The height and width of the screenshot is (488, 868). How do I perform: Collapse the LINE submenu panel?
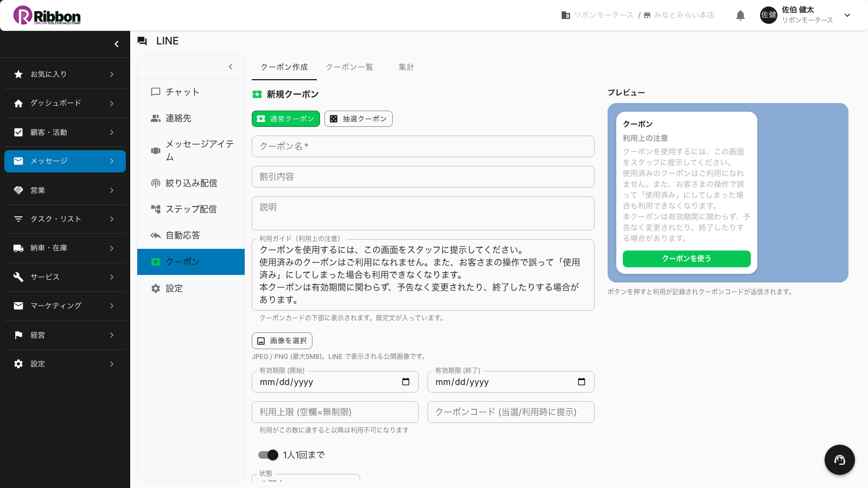point(231,67)
